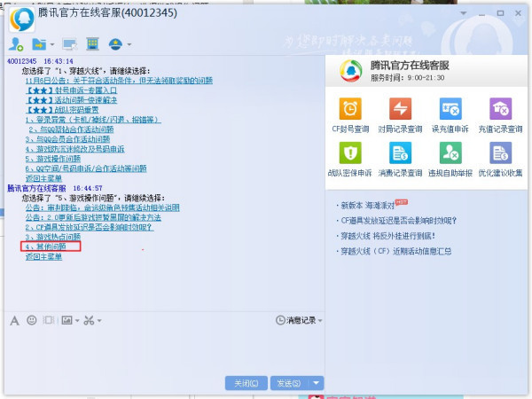The height and width of the screenshot is (399, 532).
Task: Open the title bar dropdown menu arrow
Action: coord(463,13)
